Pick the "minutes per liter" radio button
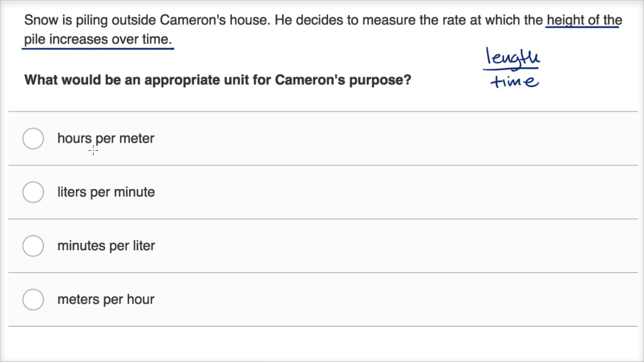The image size is (644, 362). tap(33, 246)
